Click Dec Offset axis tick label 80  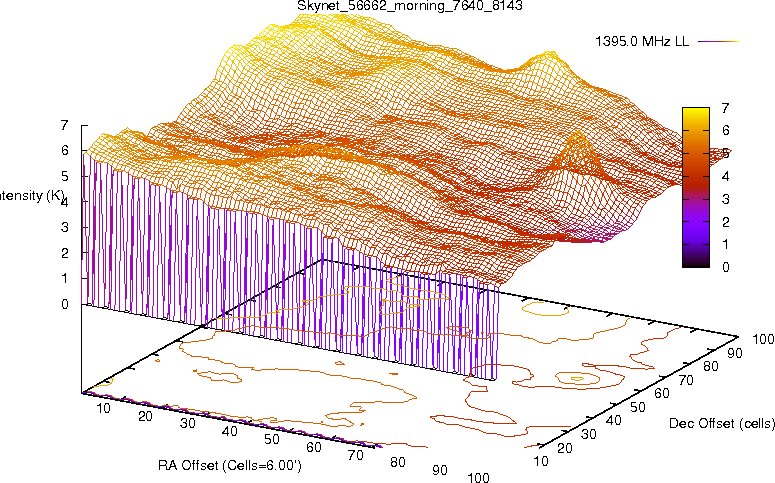click(x=710, y=366)
